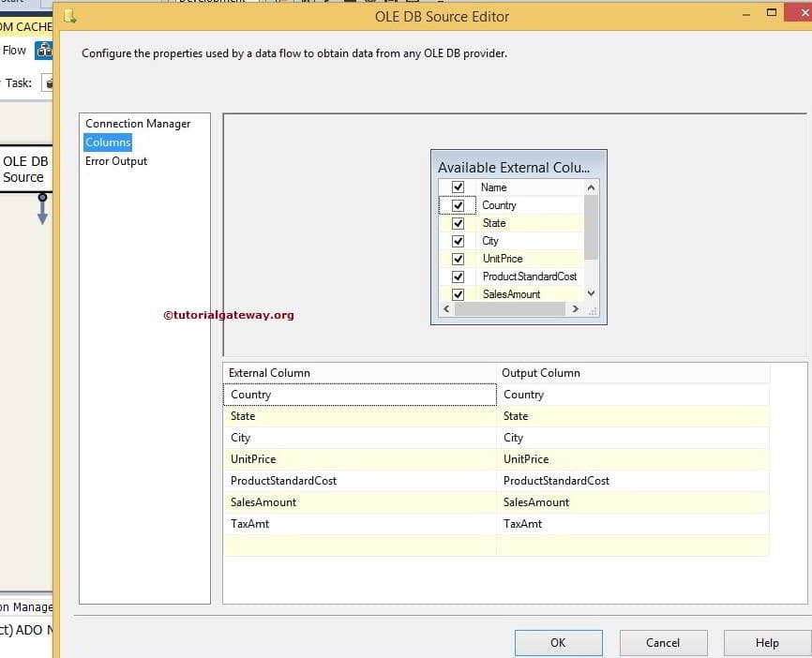812x658 pixels.
Task: Toggle the State checkbox in Available External Columns
Action: tap(457, 223)
